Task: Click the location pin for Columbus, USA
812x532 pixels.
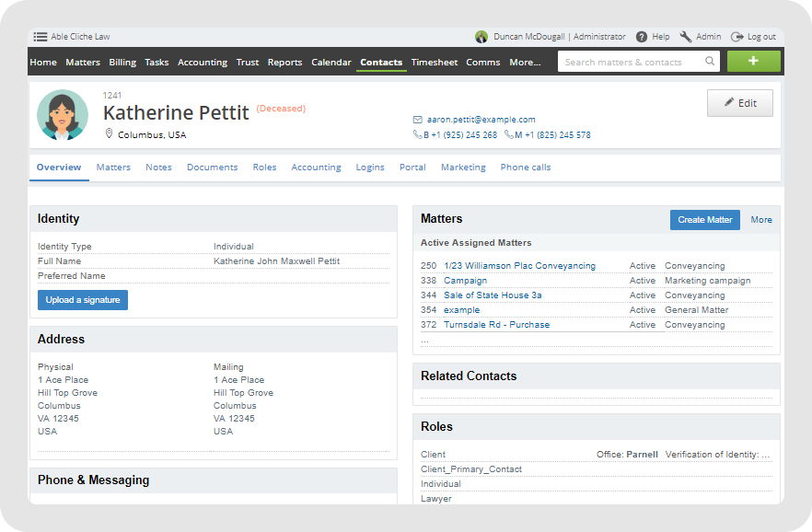Action: point(109,133)
